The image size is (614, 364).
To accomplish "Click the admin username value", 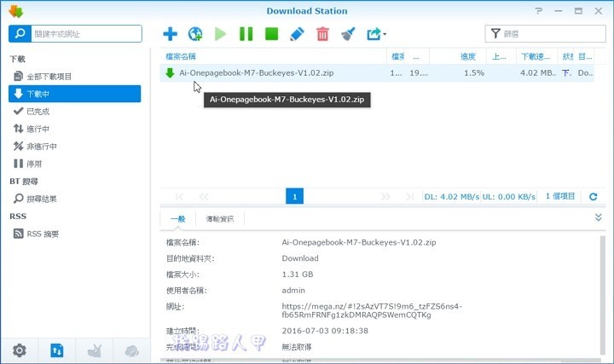I will [293, 291].
